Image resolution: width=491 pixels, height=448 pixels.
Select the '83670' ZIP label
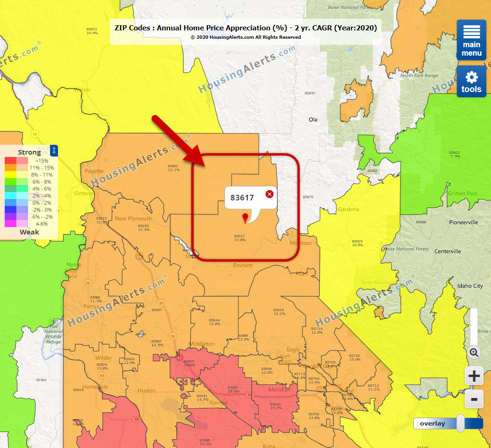(x=308, y=197)
